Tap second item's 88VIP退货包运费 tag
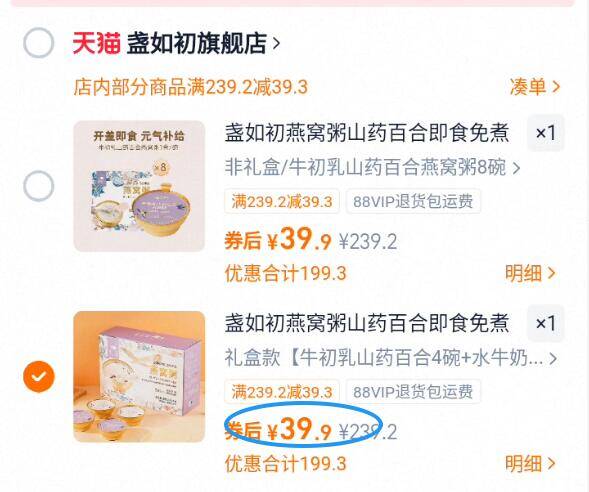This screenshot has height=492, width=589. tap(413, 392)
